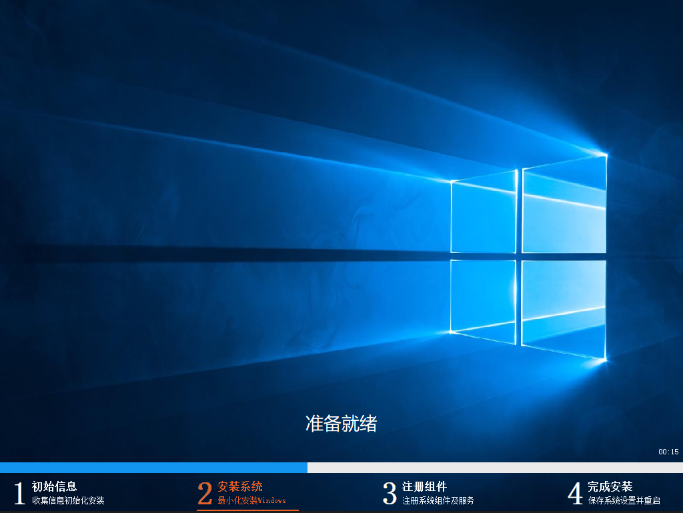Viewport: 683px width, 513px height.
Task: Click the 00:15 elapsed timer
Action: pos(668,452)
